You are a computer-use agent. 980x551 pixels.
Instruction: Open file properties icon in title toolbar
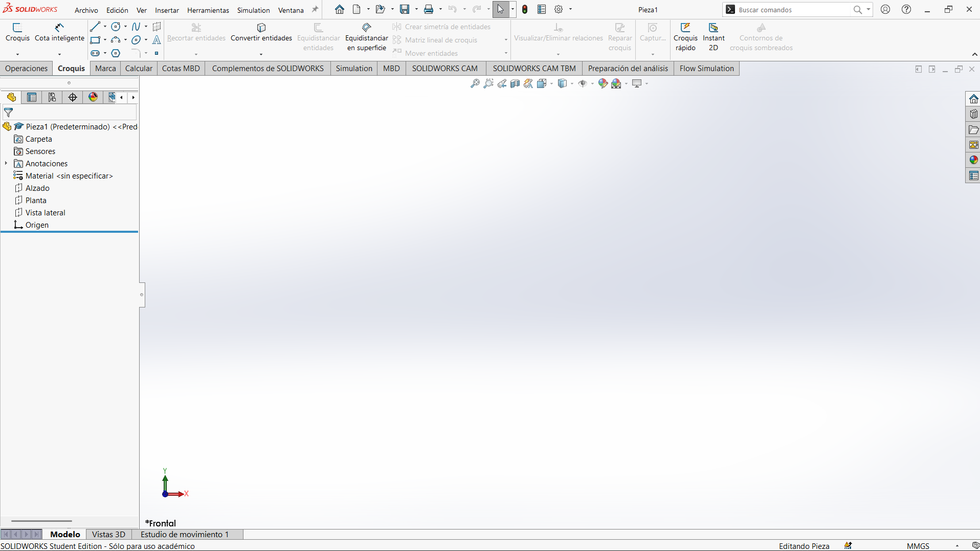(x=542, y=9)
